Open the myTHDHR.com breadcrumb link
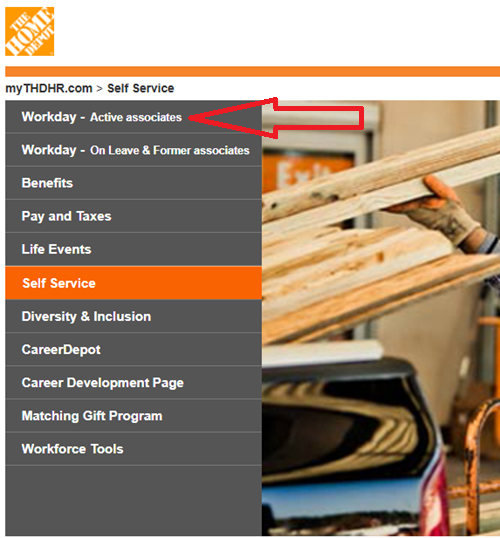 (x=49, y=89)
